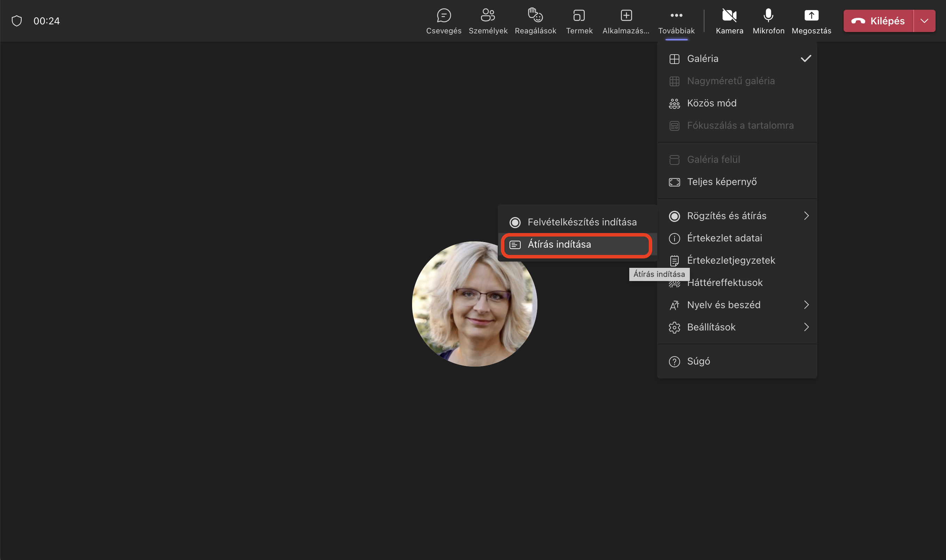Screen dimensions: 946x560
Task: Expand the Kilépés dropdown arrow
Action: pyautogui.click(x=924, y=21)
